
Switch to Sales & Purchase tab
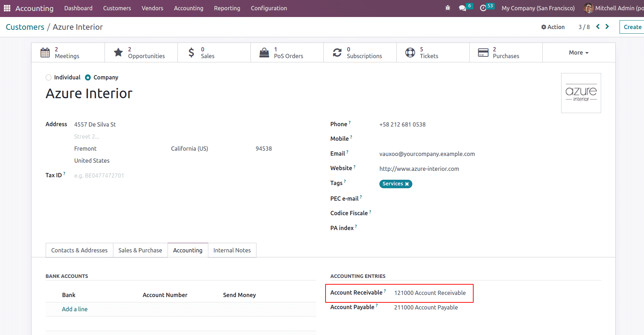(x=140, y=250)
